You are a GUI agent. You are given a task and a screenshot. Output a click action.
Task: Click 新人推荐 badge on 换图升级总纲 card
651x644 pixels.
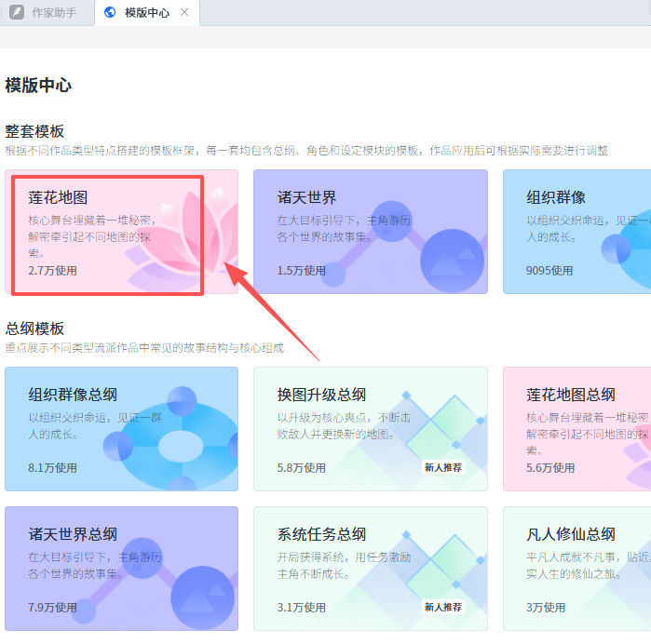coord(442,467)
